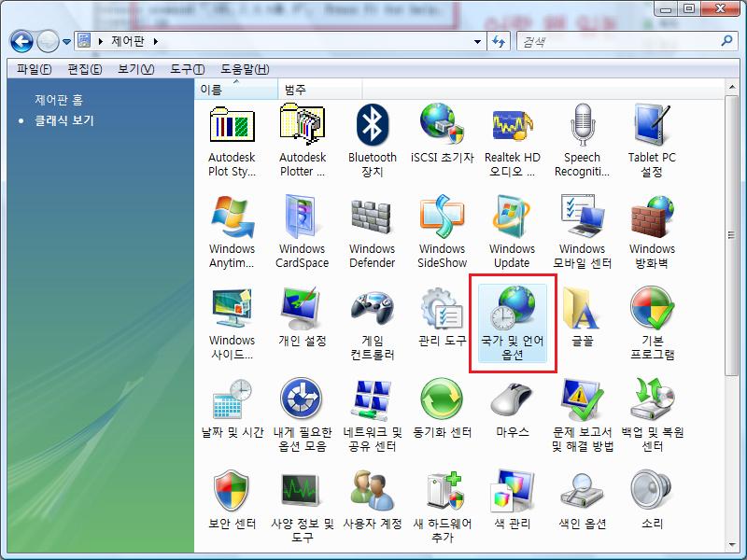Click the 검색 search field

619,42
